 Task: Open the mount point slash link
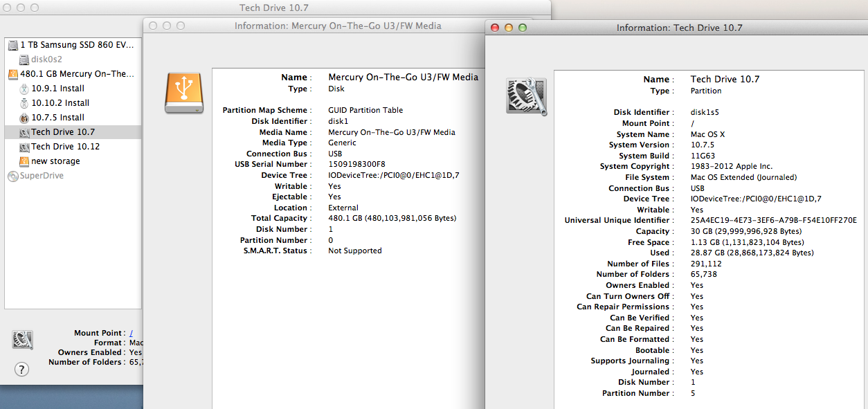(x=131, y=334)
